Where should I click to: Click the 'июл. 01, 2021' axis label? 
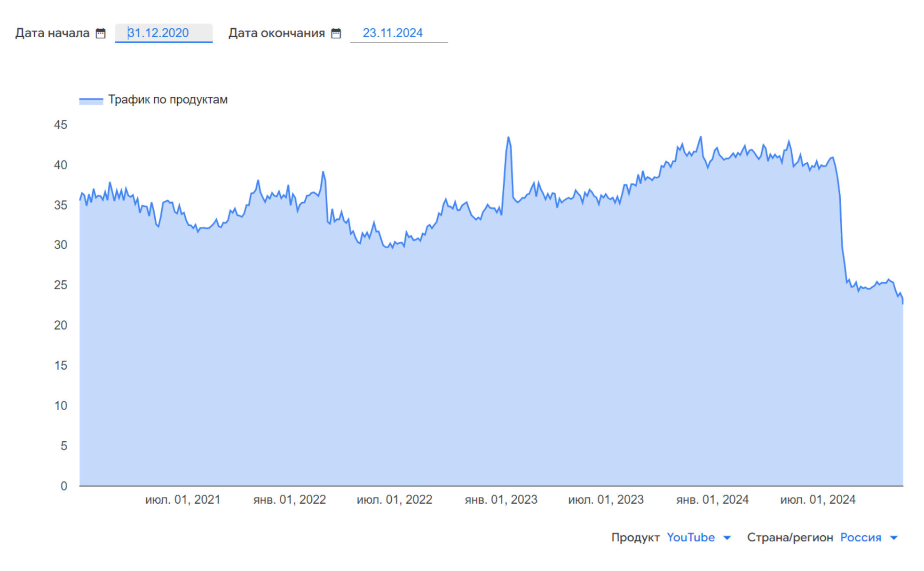tap(182, 500)
